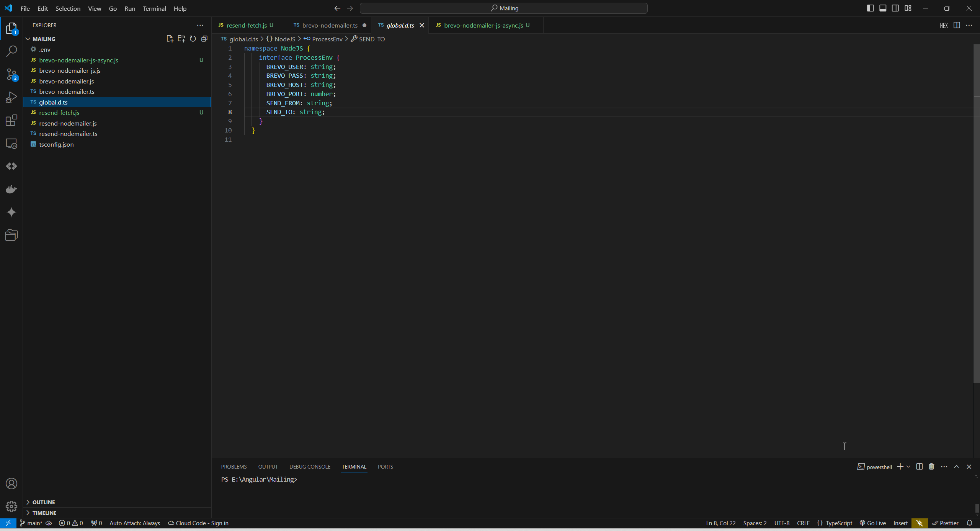
Task: Click Cloud Code - Sign in
Action: pos(198,523)
